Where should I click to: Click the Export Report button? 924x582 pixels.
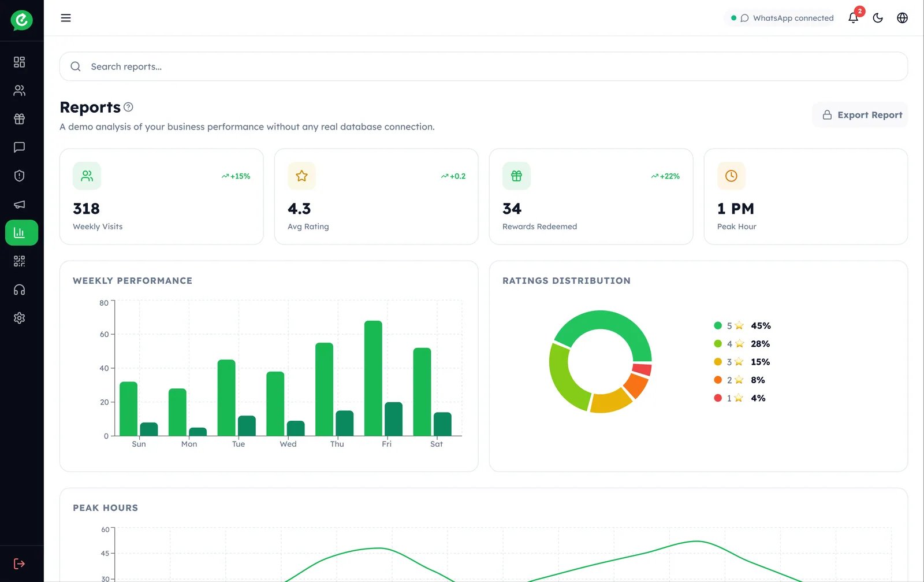(x=860, y=115)
